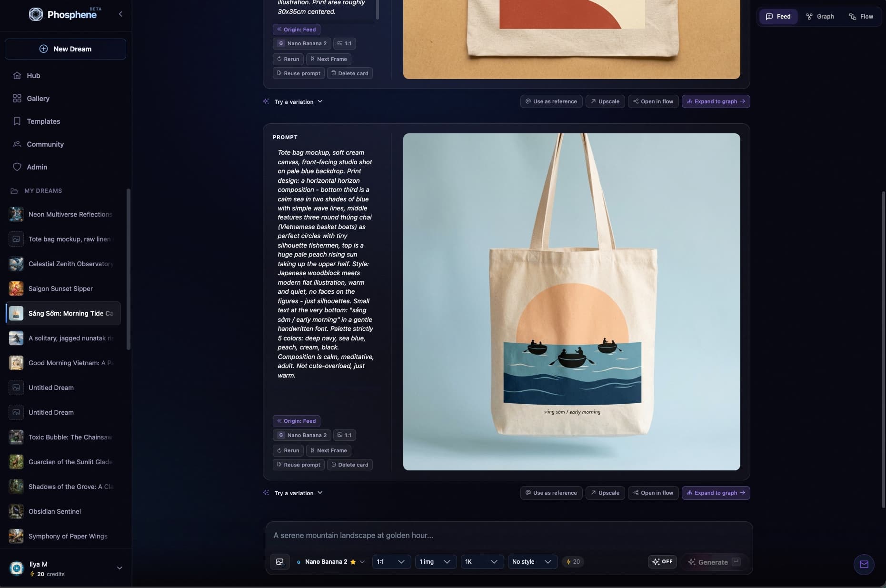Open Shadows of the Grove dream
The image size is (886, 588).
point(63,487)
